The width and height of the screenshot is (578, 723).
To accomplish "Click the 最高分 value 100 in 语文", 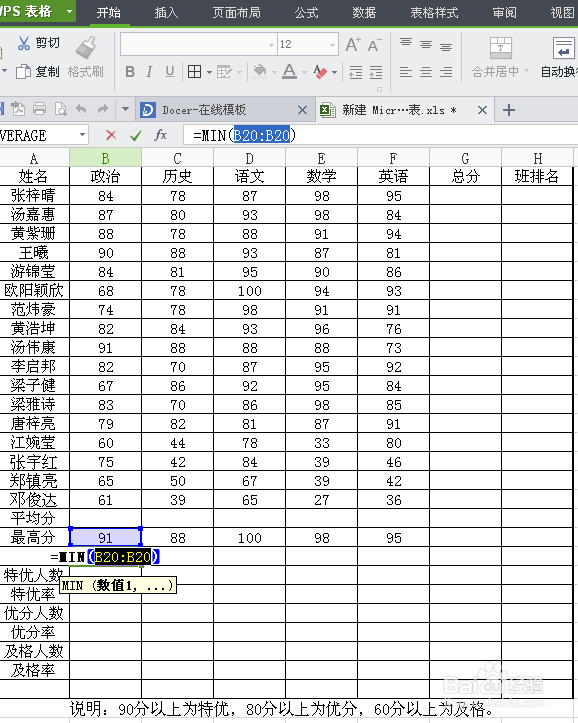I will point(249,538).
